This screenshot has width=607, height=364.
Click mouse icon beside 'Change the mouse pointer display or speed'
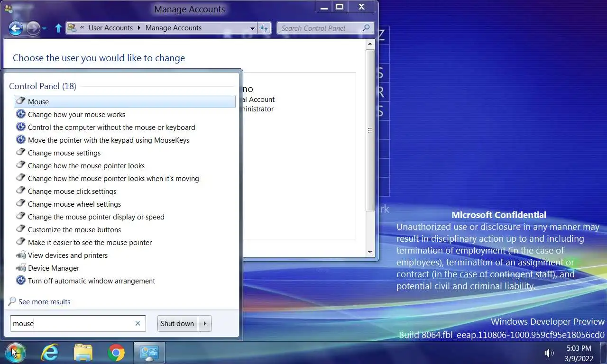tap(20, 217)
